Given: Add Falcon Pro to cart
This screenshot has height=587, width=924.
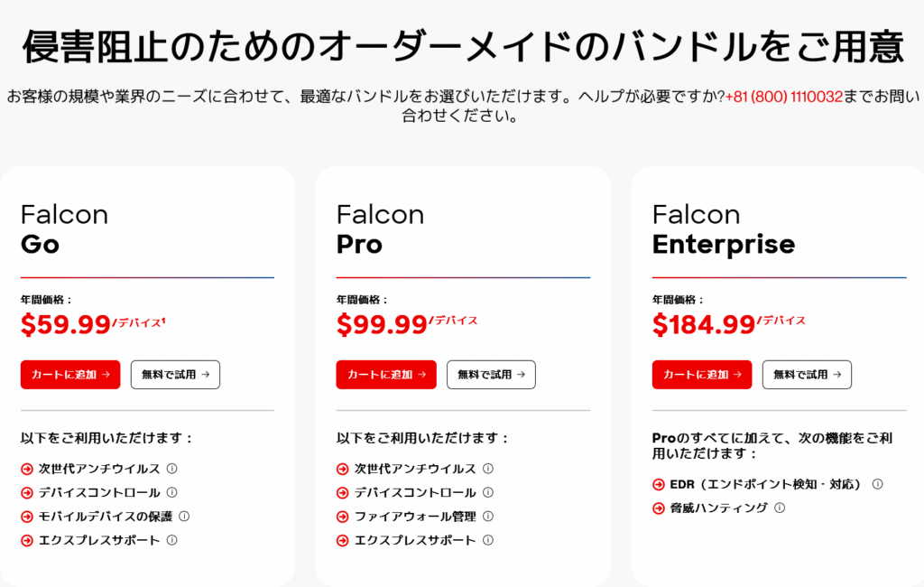Looking at the screenshot, I should pos(386,375).
